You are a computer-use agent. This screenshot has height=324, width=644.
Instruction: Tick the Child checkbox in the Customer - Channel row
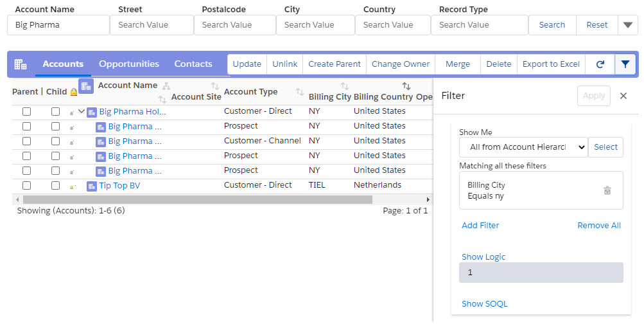coord(55,141)
